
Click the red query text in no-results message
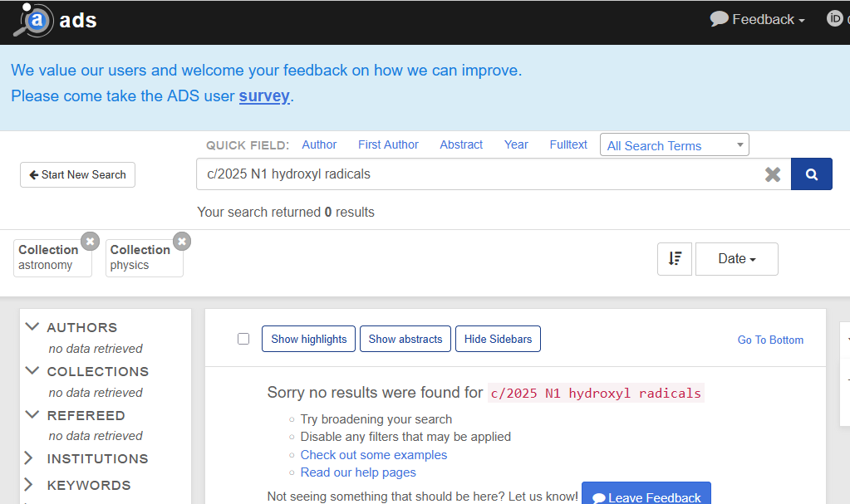pyautogui.click(x=596, y=393)
